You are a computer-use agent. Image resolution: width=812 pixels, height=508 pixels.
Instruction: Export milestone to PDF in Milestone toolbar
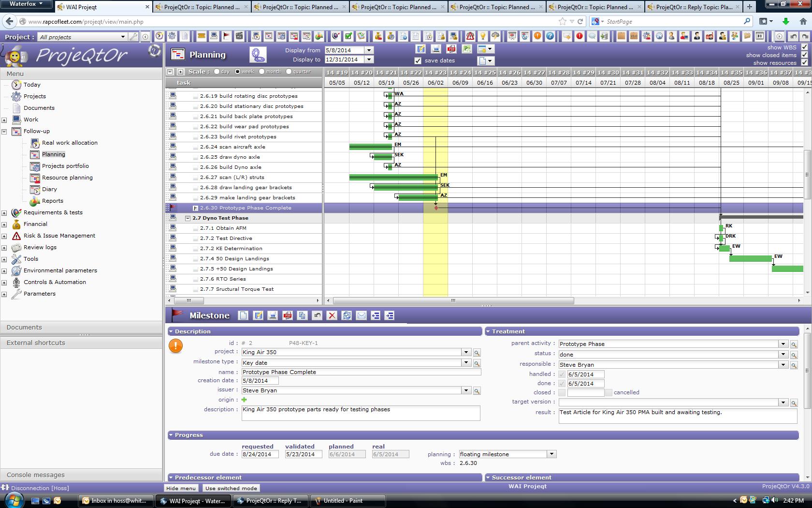pyautogui.click(x=288, y=315)
